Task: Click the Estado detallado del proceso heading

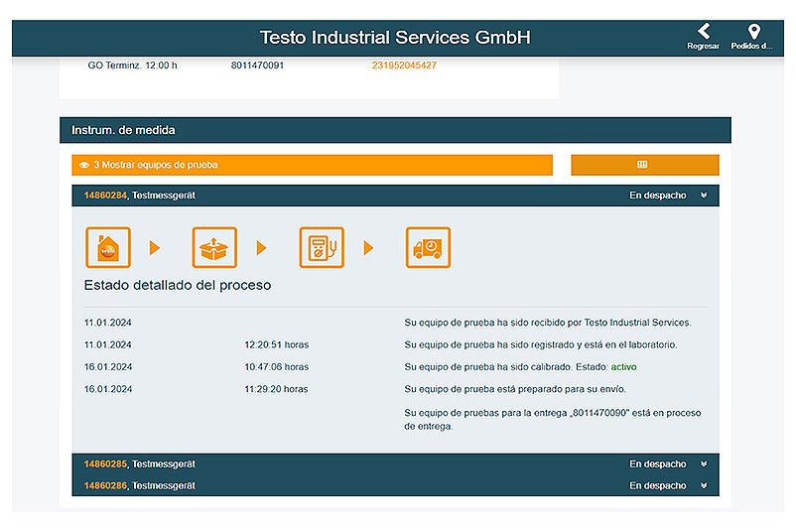Action: (x=178, y=285)
